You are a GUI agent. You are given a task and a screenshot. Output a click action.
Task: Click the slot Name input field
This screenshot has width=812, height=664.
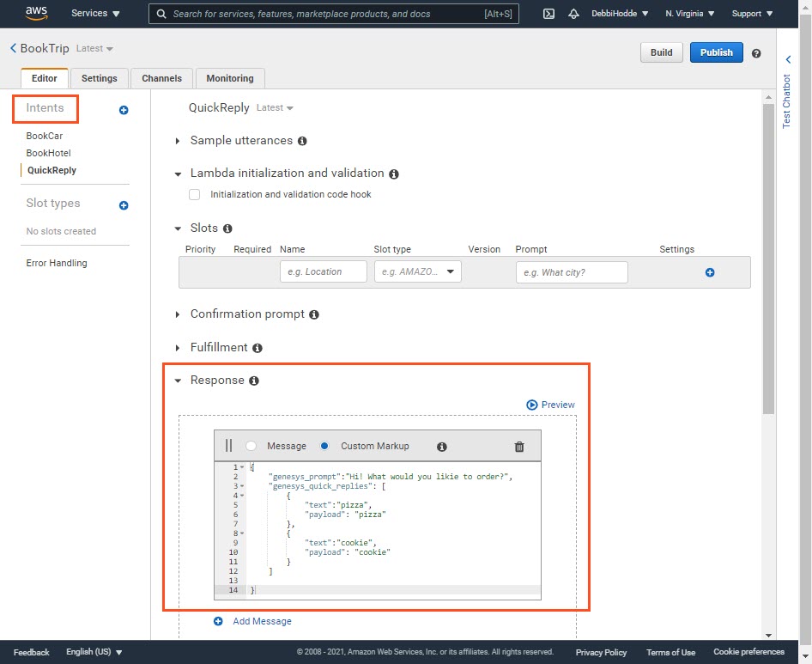click(x=324, y=272)
